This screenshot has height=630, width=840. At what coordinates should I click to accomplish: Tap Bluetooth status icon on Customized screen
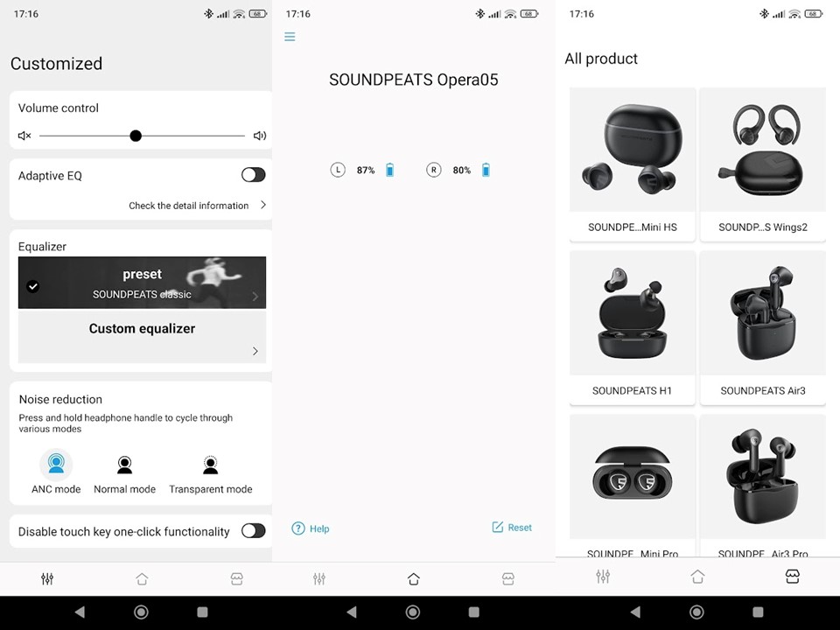(x=208, y=13)
